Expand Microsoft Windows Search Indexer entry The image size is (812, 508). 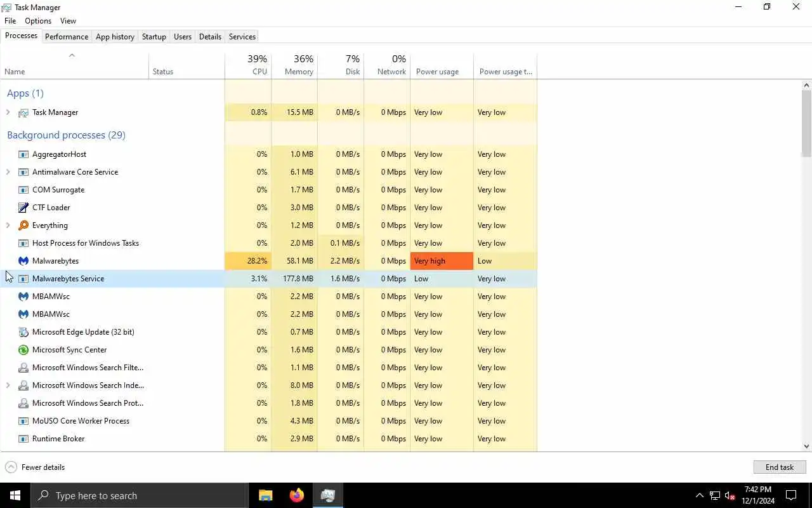pos(8,385)
